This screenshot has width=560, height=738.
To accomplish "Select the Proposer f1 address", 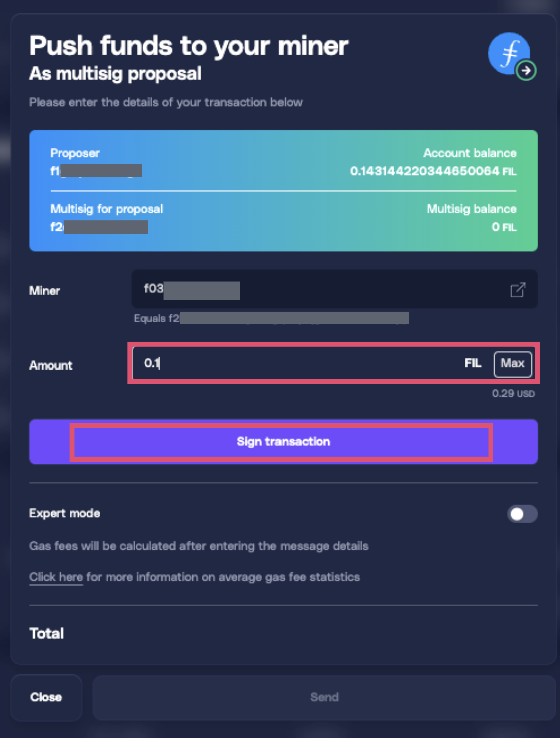I will [96, 171].
